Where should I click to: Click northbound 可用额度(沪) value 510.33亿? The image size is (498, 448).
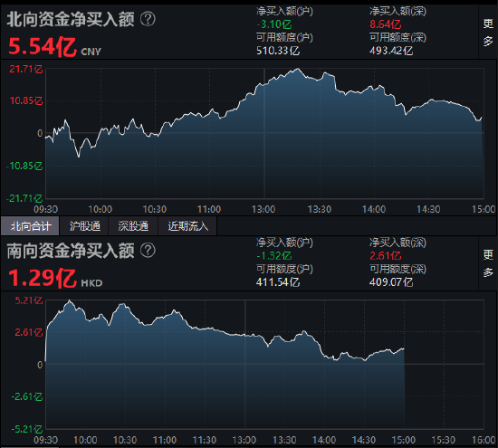click(278, 51)
